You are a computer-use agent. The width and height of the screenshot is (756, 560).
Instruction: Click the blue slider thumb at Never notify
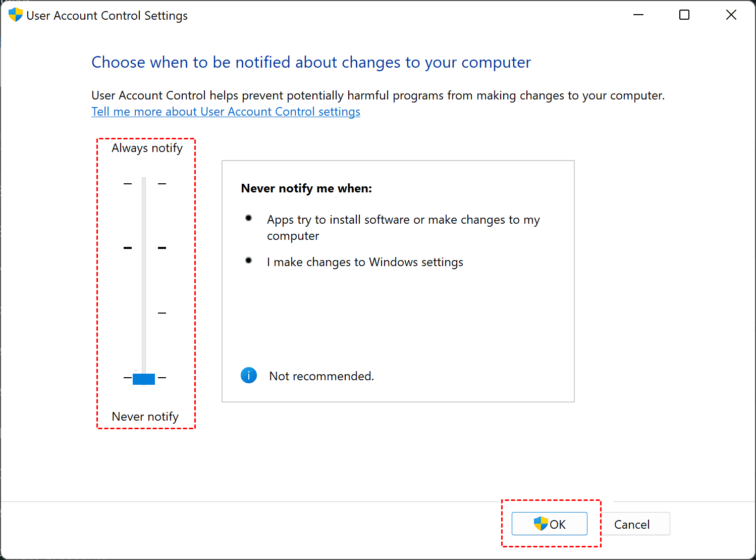[x=144, y=379]
